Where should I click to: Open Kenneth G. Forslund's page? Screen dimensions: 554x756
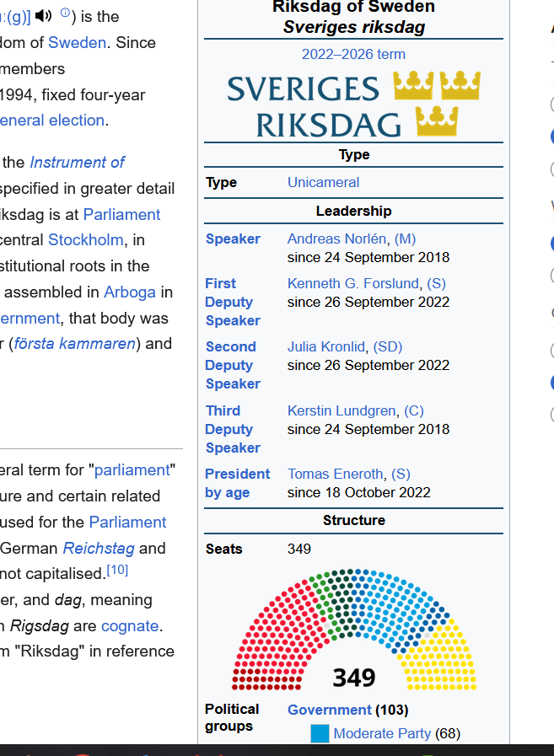point(353,283)
